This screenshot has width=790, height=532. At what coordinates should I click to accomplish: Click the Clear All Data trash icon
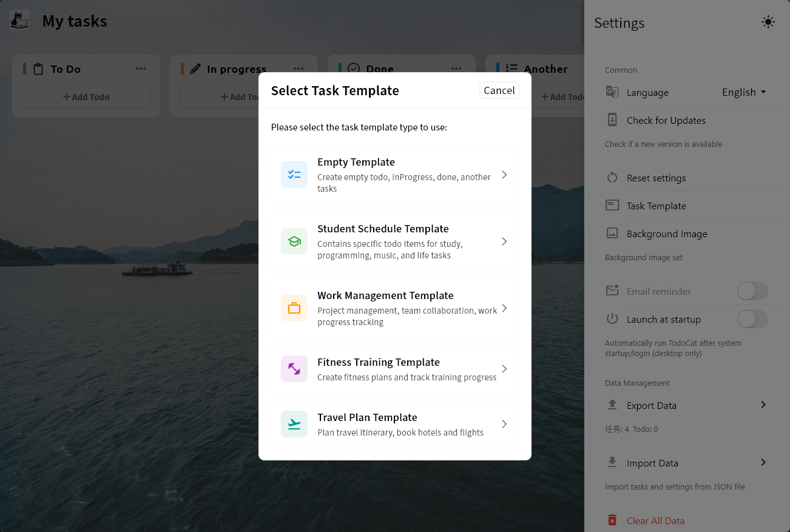(612, 520)
